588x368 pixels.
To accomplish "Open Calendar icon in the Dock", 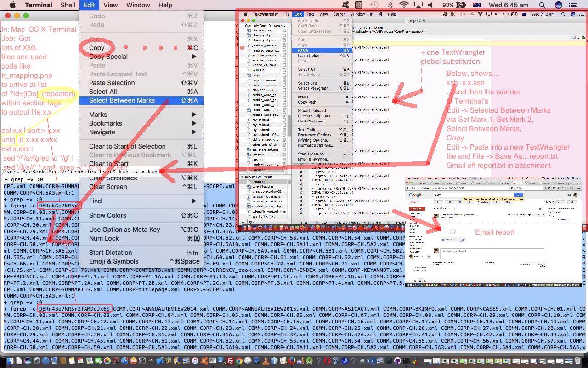I will point(80,361).
